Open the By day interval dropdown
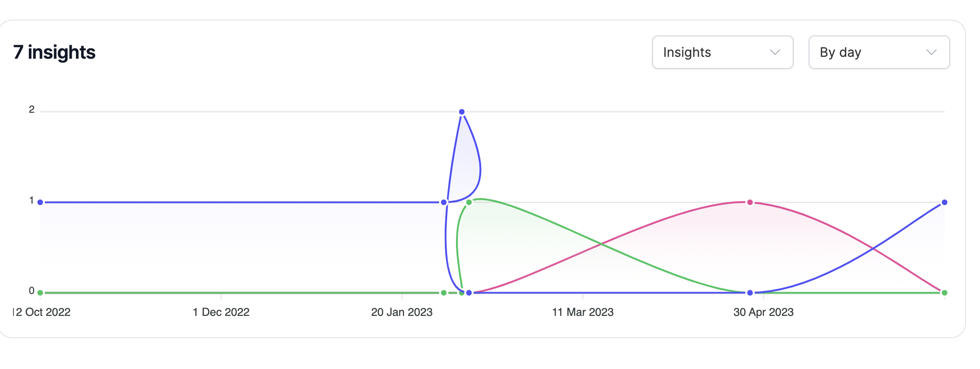This screenshot has width=980, height=369. point(878,52)
